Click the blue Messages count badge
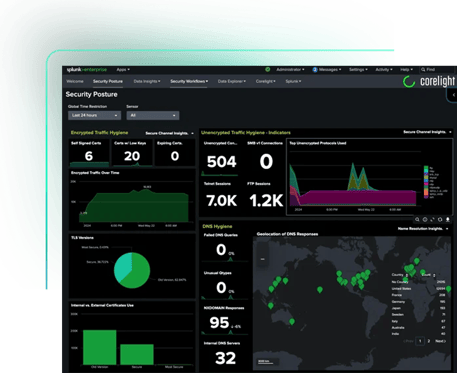 pyautogui.click(x=315, y=70)
